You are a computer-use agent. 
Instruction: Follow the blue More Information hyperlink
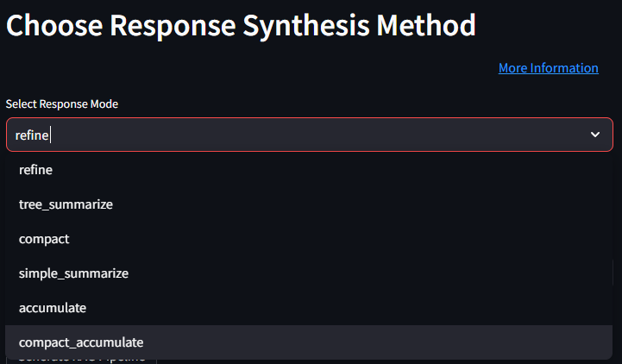tap(548, 68)
